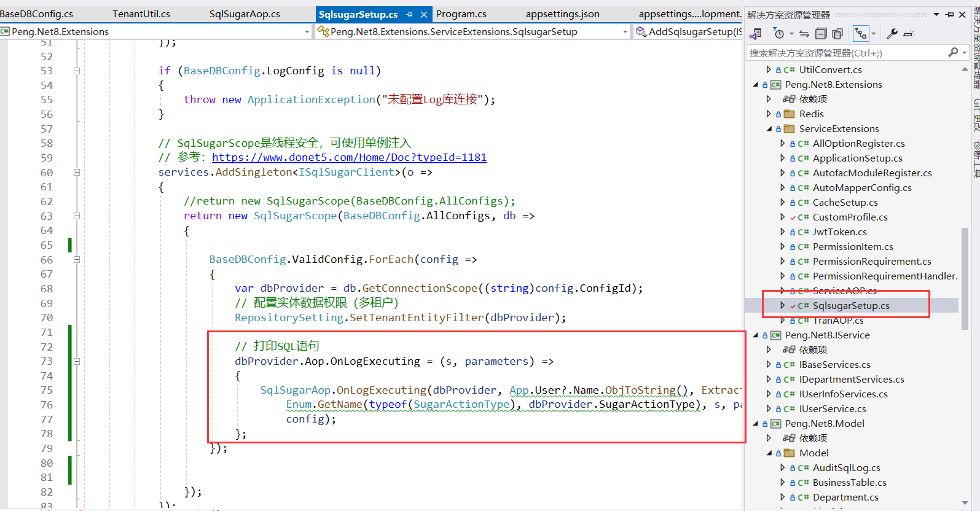Collapse the ServiceExtensions folder
The height and width of the screenshot is (511, 980).
tap(769, 129)
